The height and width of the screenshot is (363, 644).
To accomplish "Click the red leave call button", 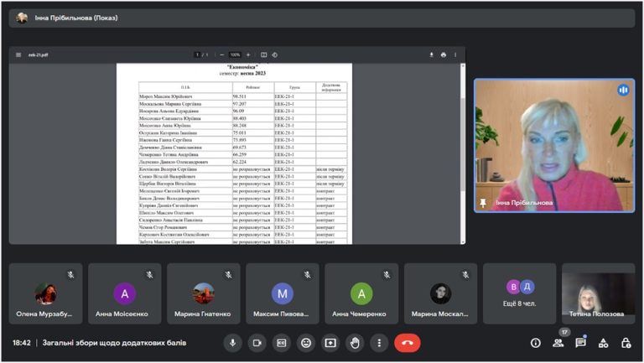I will 407,343.
